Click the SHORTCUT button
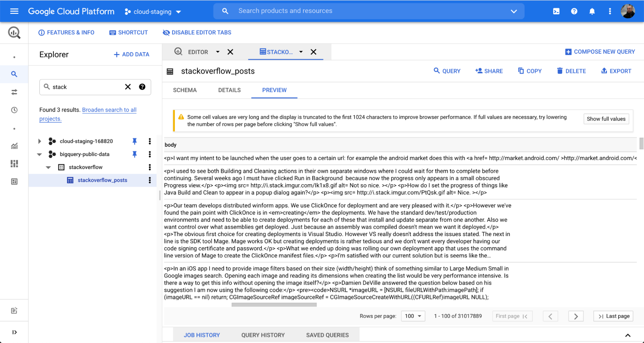 [x=129, y=33]
